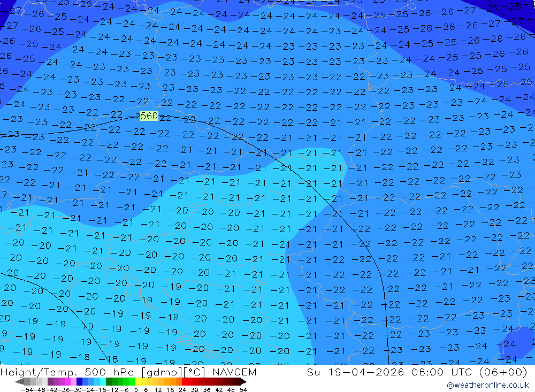Click the '54' legend scale label
This screenshot has height=392, width=535.
[243, 390]
